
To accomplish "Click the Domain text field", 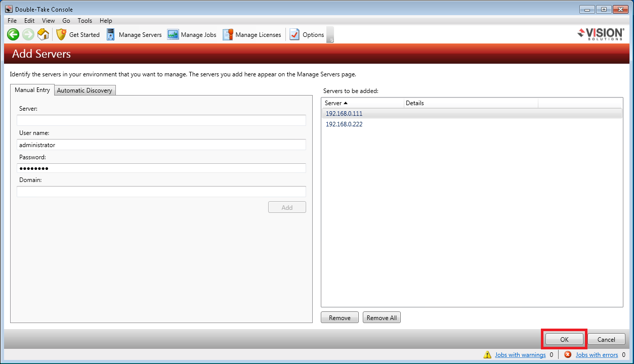I will (x=161, y=192).
